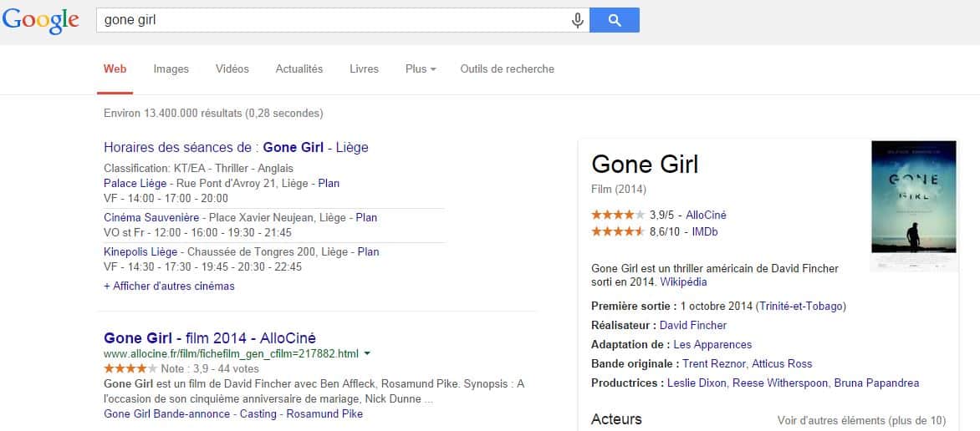Open the Bruna Papandrea link

(x=877, y=383)
